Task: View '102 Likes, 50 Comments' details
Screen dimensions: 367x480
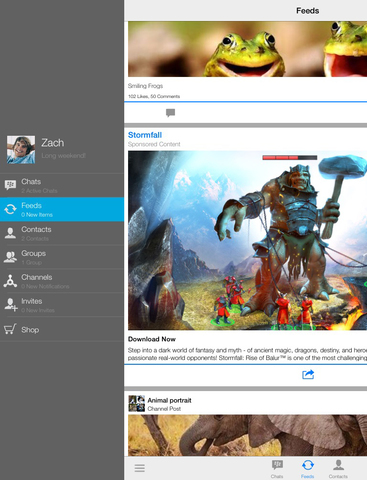Action: coord(154,96)
